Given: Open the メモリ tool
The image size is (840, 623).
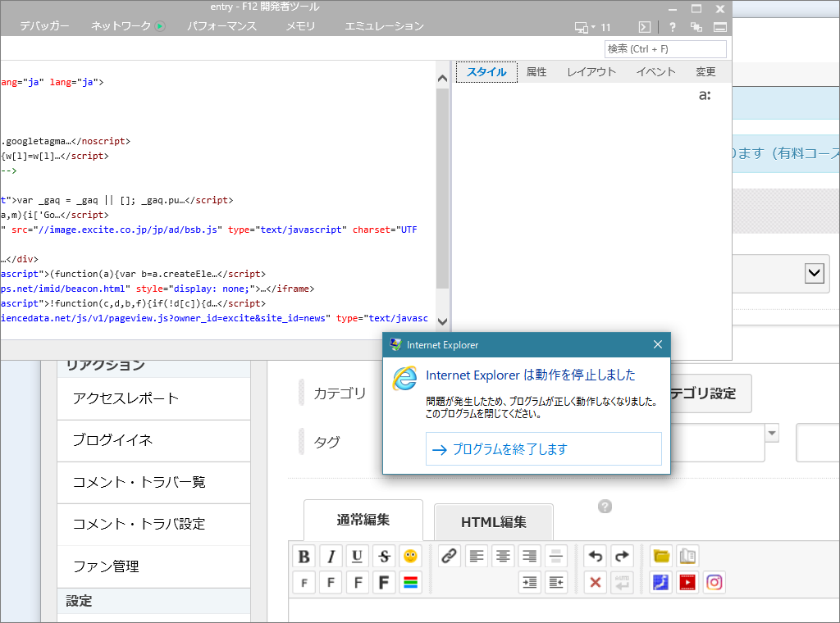Looking at the screenshot, I should [x=300, y=26].
